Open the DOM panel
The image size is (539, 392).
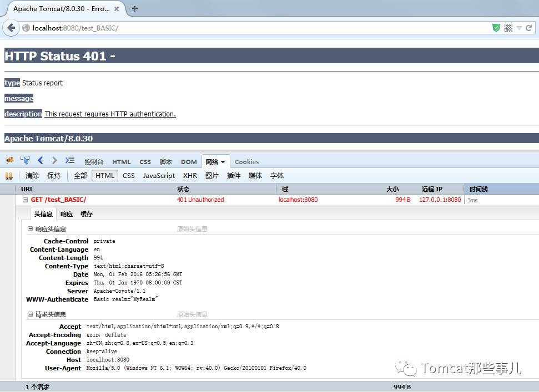[189, 162]
